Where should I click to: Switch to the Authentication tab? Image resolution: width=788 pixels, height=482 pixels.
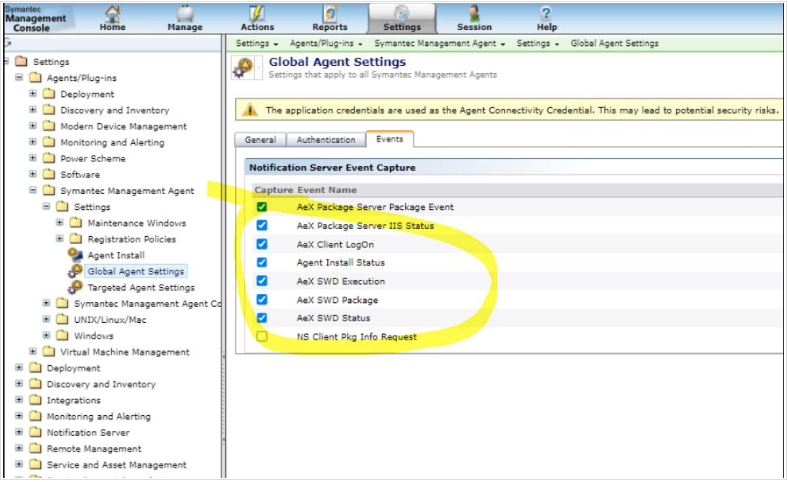click(x=326, y=140)
